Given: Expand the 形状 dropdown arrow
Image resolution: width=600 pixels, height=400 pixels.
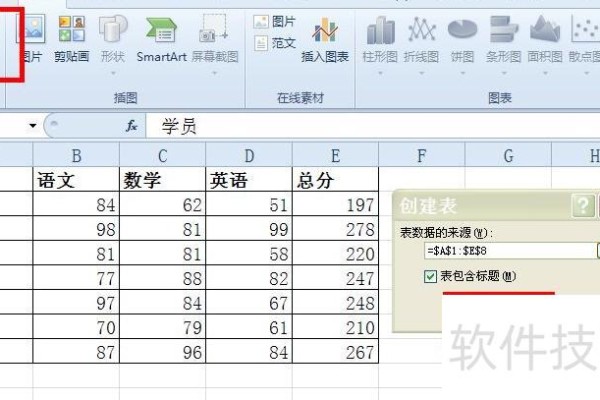Looking at the screenshot, I should 113,73.
